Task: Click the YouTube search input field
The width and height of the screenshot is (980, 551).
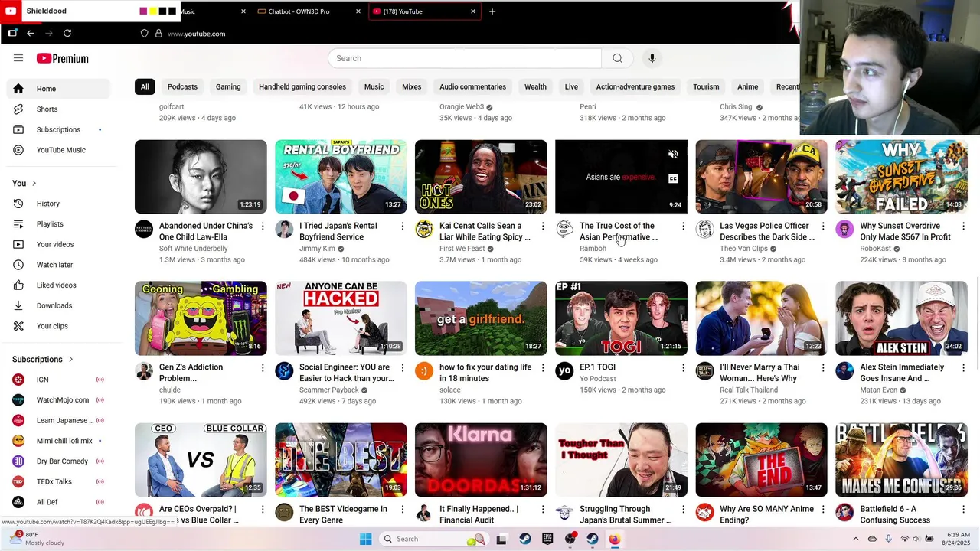Action: 465,58
